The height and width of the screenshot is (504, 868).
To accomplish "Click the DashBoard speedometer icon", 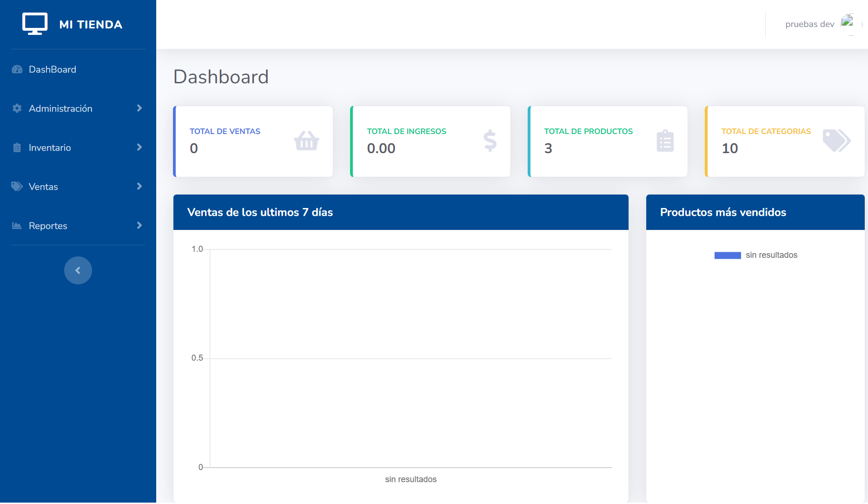I will point(17,69).
